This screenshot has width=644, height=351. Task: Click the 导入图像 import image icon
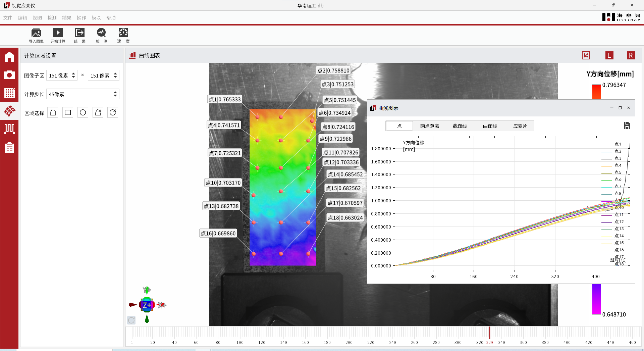point(36,33)
